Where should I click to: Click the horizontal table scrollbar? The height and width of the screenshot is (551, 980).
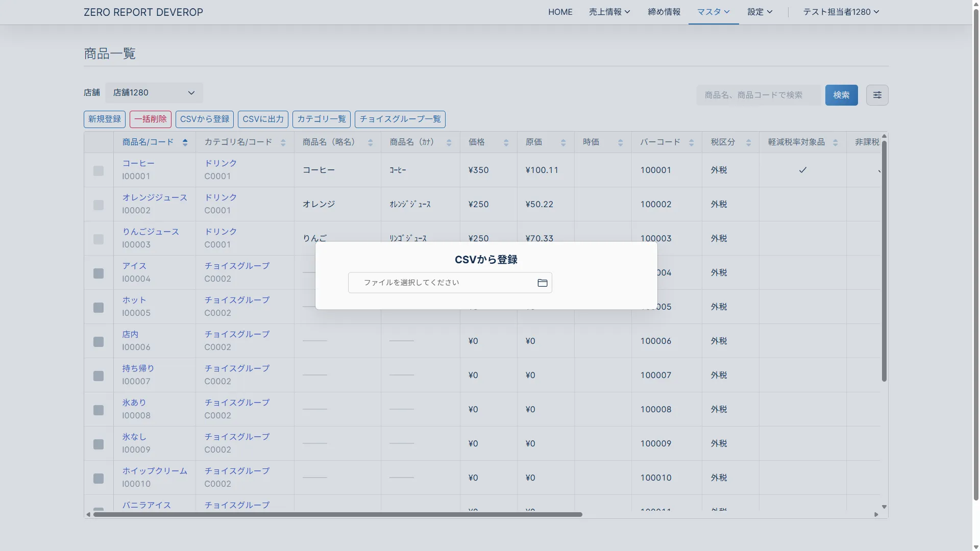(x=337, y=514)
